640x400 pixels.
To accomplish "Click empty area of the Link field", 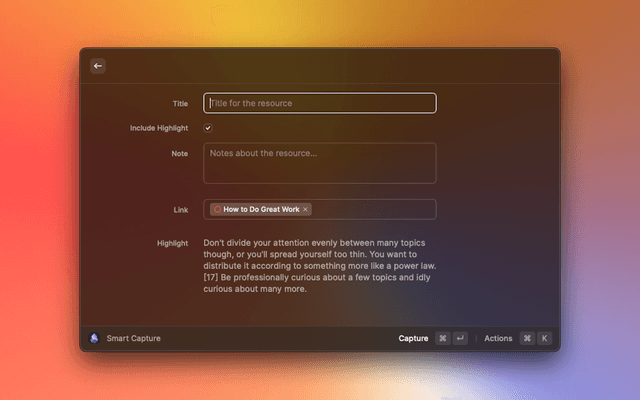I will [x=375, y=209].
